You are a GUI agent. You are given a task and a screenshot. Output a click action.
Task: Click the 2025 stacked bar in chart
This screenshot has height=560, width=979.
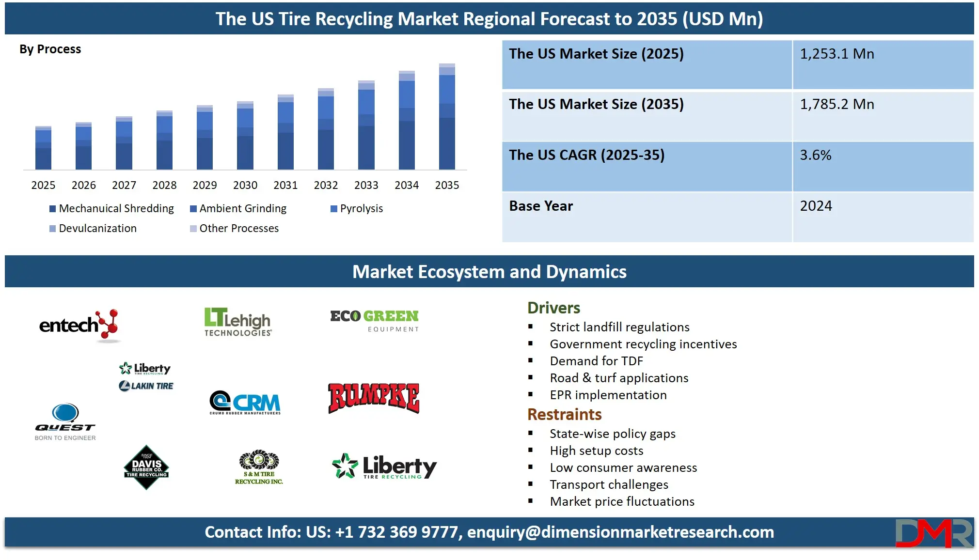click(43, 148)
